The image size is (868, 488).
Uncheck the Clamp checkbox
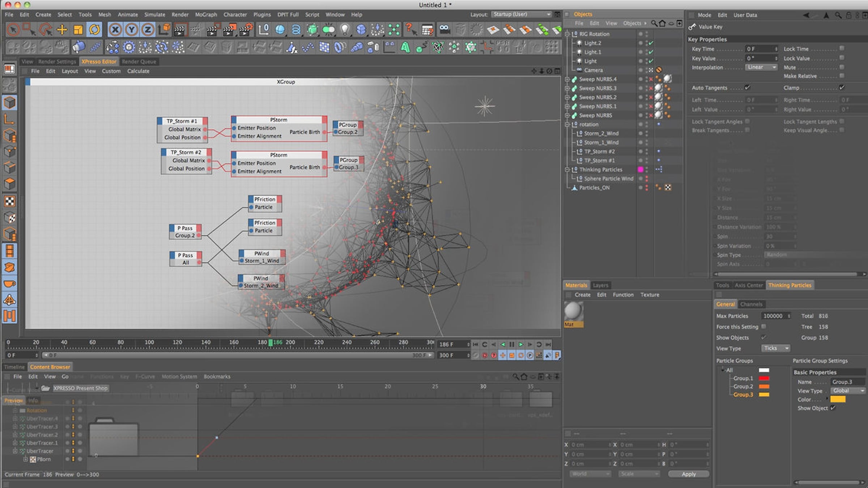coord(842,87)
